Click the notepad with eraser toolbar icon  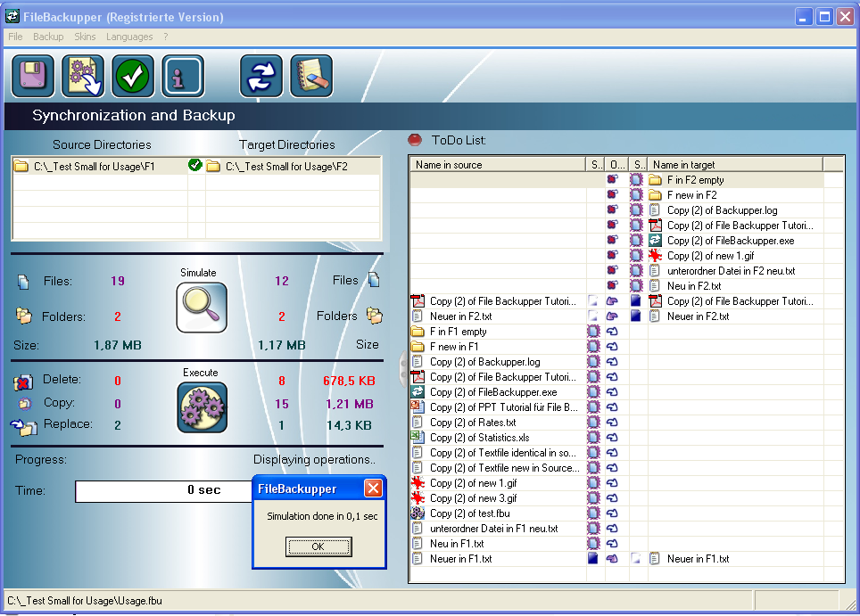311,76
